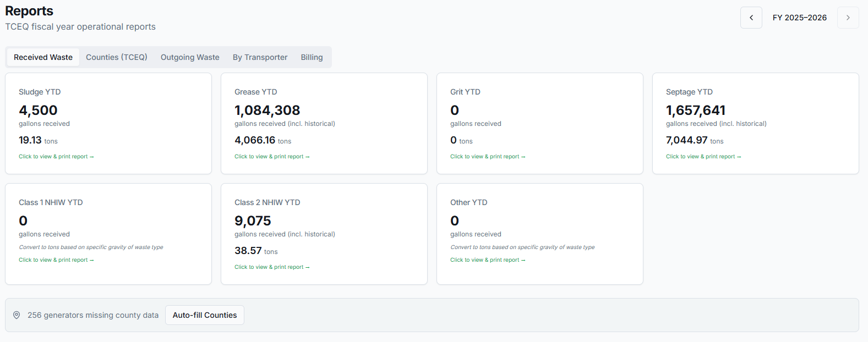868x342 pixels.
Task: Open Grease YTD view & print report link
Action: coord(272,157)
